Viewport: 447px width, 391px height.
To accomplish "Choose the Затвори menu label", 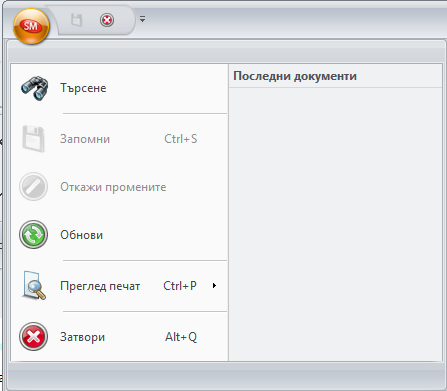I will tap(83, 337).
